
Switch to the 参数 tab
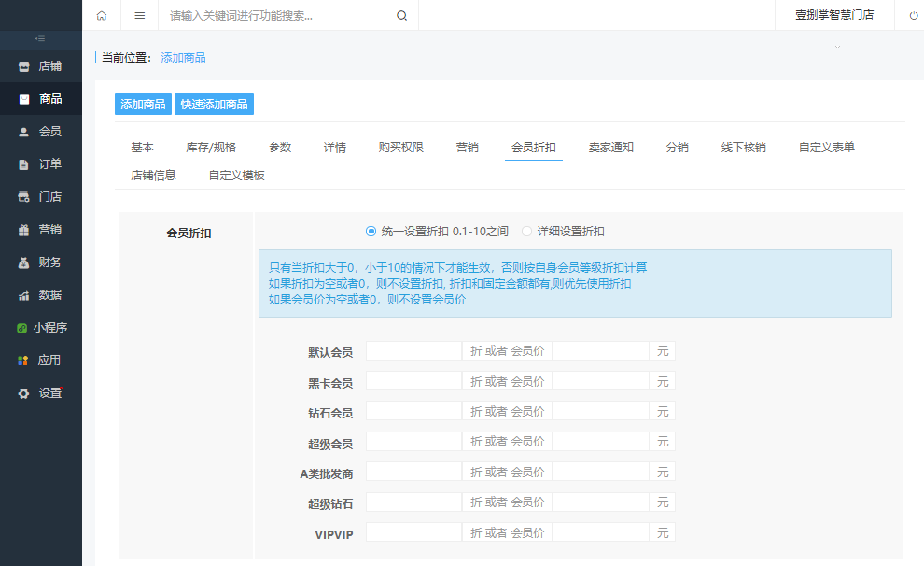tap(280, 148)
